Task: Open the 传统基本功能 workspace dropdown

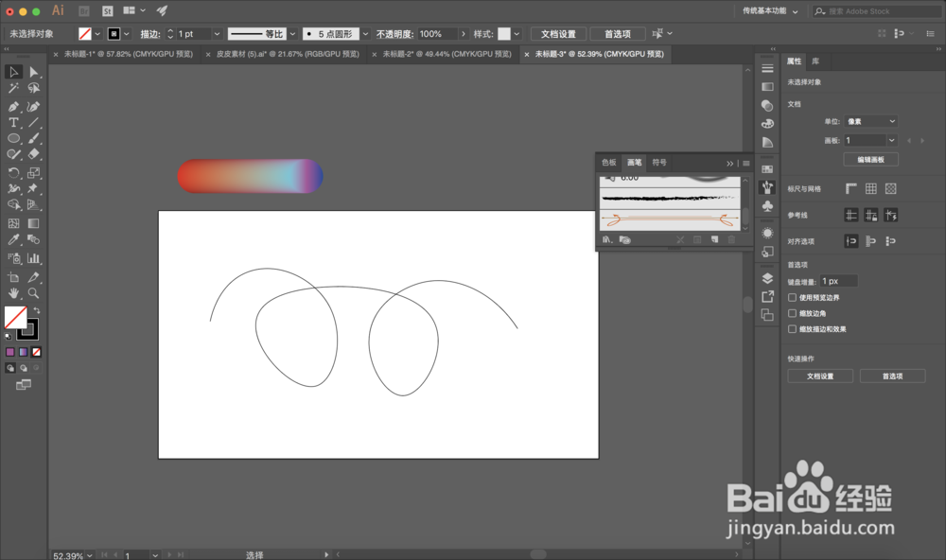Action: pos(770,10)
